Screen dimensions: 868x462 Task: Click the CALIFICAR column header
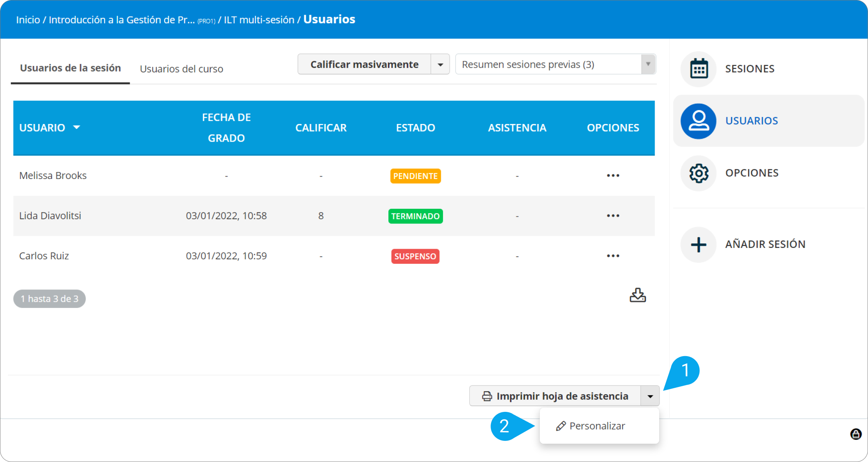pos(321,128)
